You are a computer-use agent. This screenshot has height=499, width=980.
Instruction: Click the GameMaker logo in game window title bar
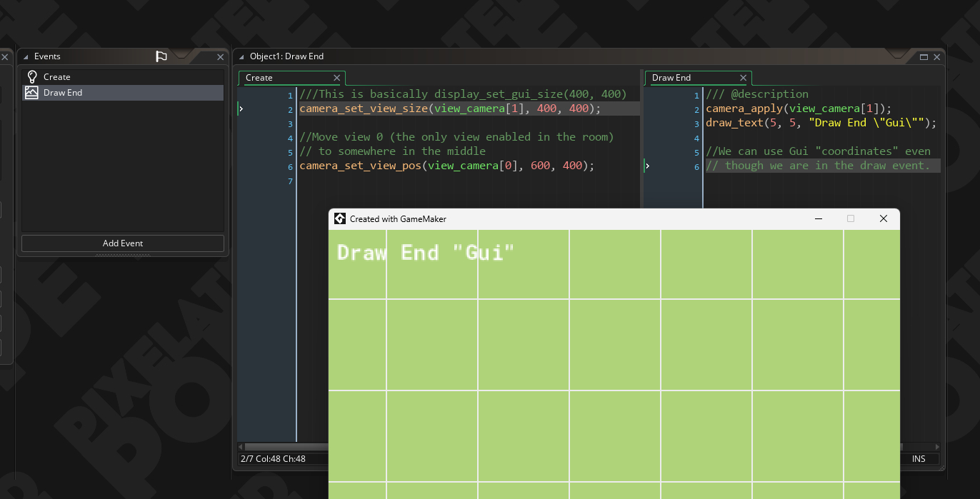pyautogui.click(x=340, y=219)
